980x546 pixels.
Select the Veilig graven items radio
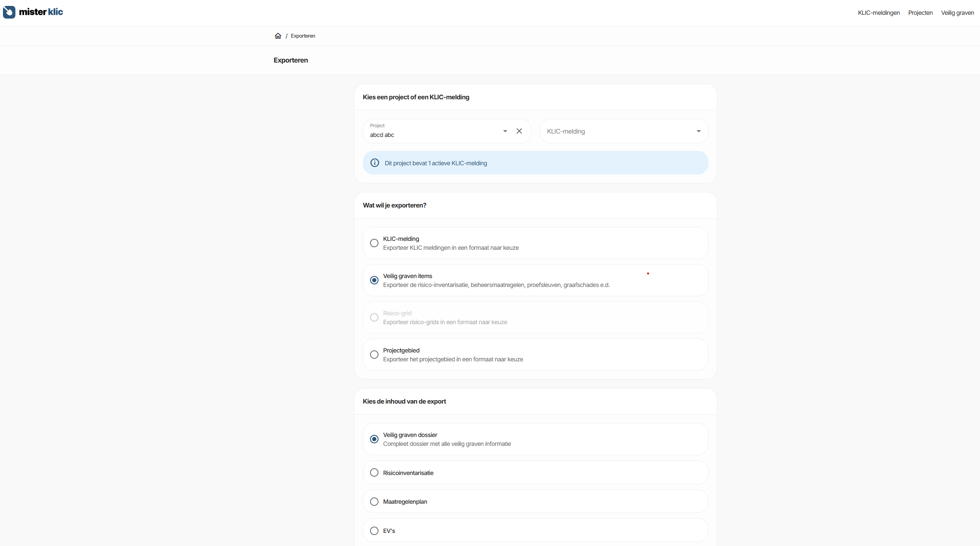point(374,280)
